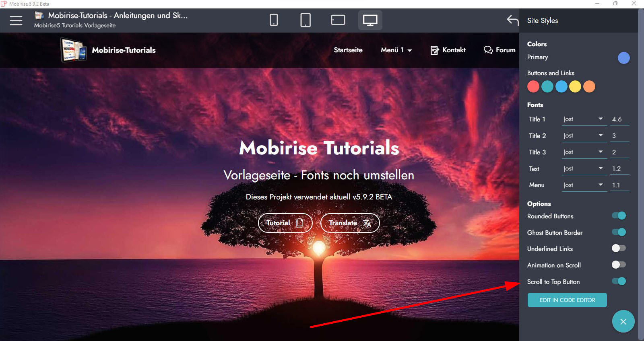Image resolution: width=644 pixels, height=341 pixels.
Task: Open the Kontakt menu item
Action: [448, 50]
